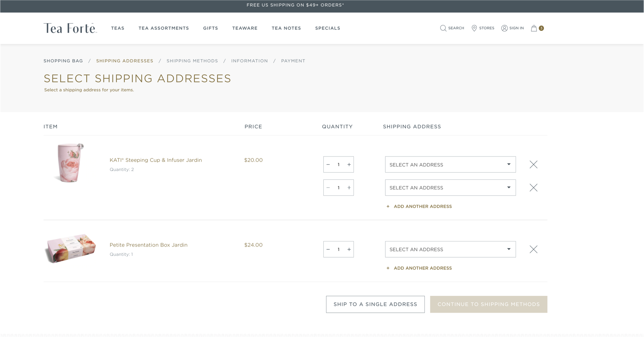Open address dropdown for second KATI cup

click(x=450, y=187)
